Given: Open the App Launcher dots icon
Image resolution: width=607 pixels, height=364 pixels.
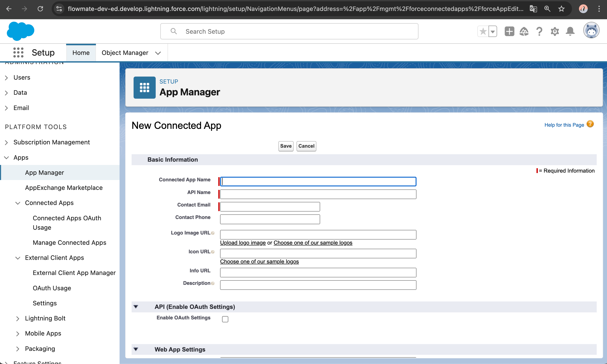Looking at the screenshot, I should tap(18, 52).
